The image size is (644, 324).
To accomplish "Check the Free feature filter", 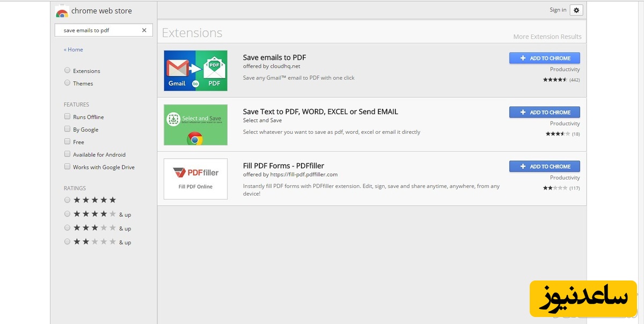I will pyautogui.click(x=68, y=142).
